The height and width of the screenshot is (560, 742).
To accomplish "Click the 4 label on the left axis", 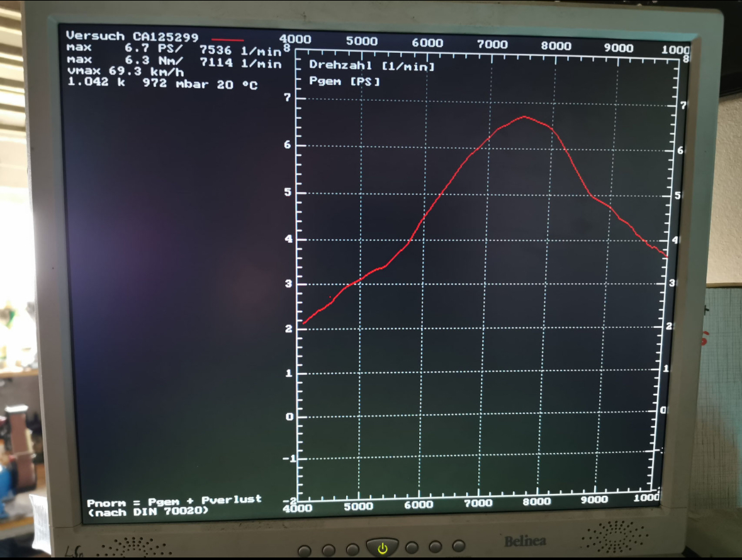I will coord(288,239).
